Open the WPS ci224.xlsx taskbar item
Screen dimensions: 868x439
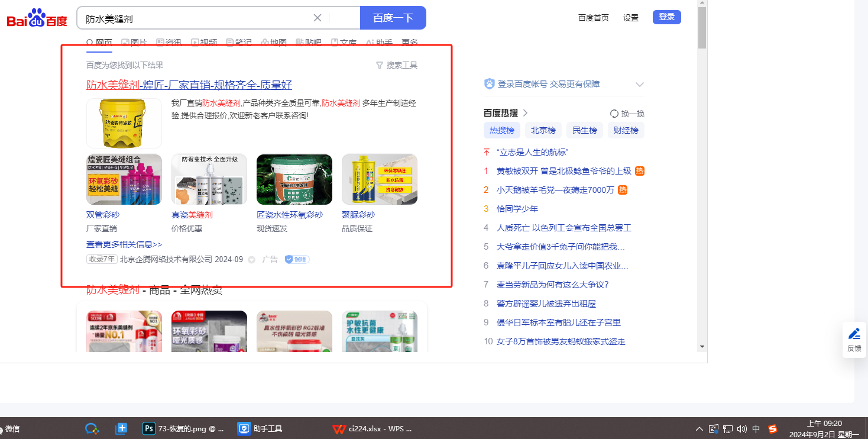[373, 429]
